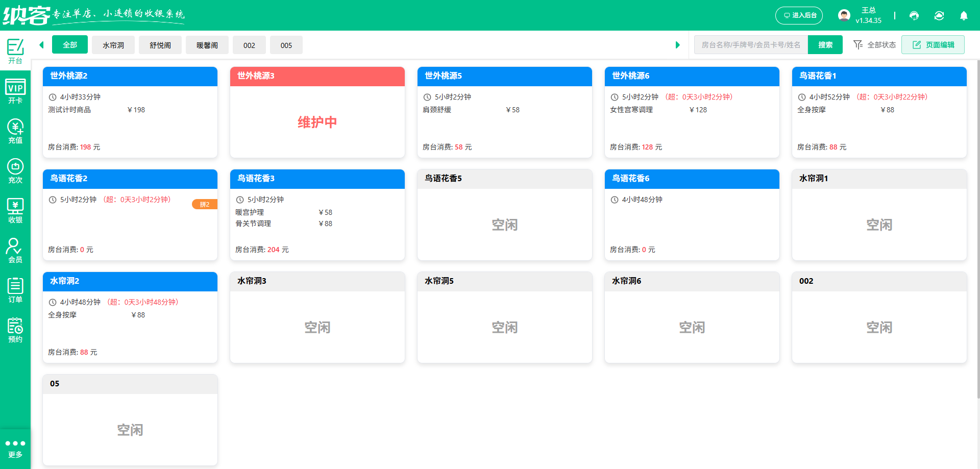Click the customer service headset icon
This screenshot has width=980, height=469.
point(914,16)
